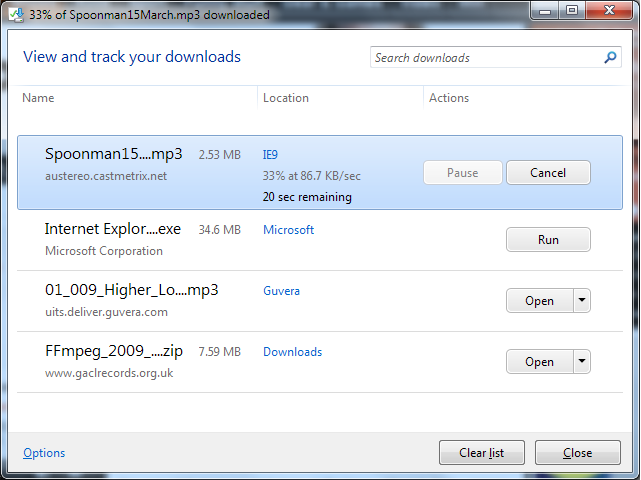The height and width of the screenshot is (480, 641).
Task: Click the download manager title bar icon
Action: (16, 15)
